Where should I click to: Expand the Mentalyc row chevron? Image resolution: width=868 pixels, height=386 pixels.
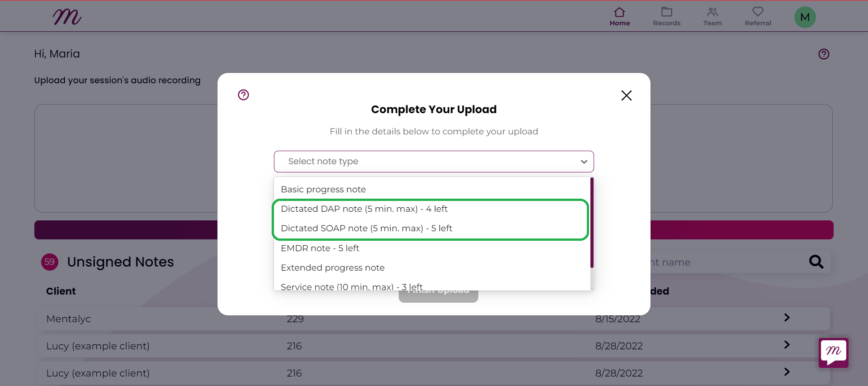pos(787,318)
